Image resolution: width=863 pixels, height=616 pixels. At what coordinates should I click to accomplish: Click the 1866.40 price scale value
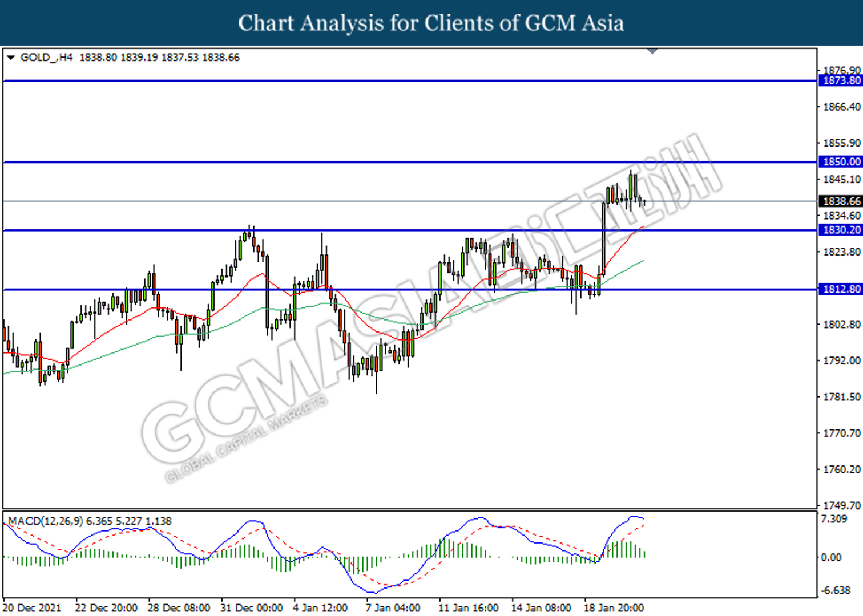(x=841, y=107)
